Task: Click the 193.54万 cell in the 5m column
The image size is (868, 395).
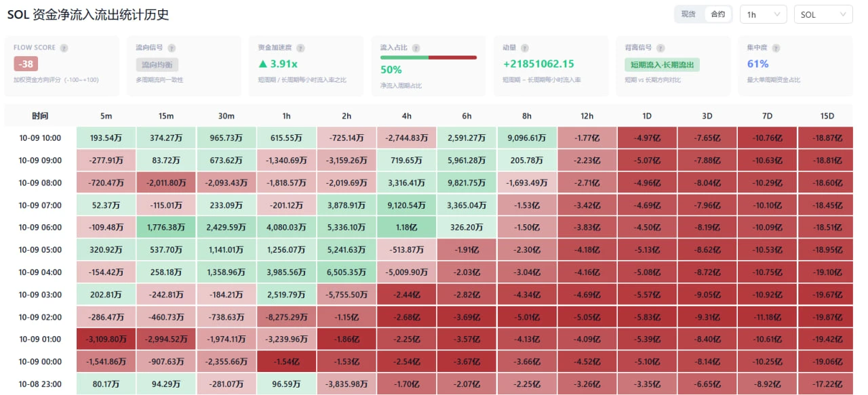Action: (x=106, y=138)
